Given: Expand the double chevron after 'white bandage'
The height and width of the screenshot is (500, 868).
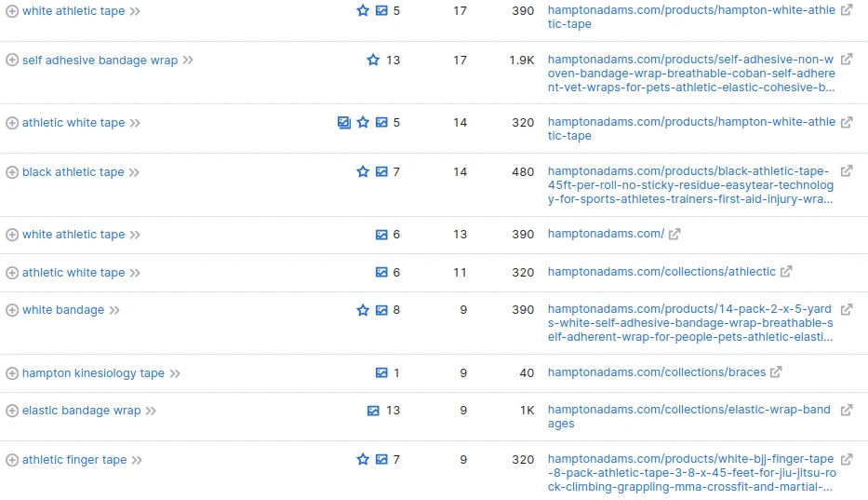Looking at the screenshot, I should 114,310.
